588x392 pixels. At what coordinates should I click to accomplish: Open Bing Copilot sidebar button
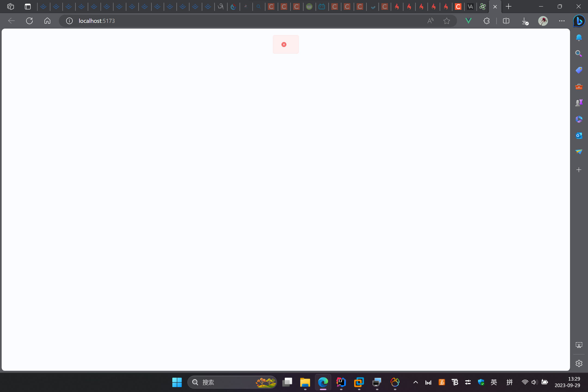click(579, 21)
